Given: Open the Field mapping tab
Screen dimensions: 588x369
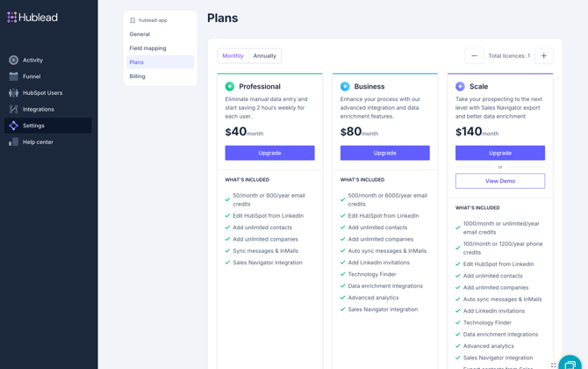Looking at the screenshot, I should pos(147,48).
